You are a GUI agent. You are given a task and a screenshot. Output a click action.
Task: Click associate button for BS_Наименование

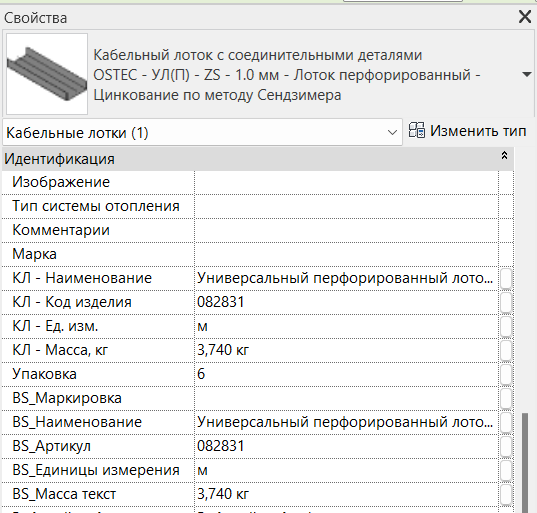pyautogui.click(x=506, y=423)
